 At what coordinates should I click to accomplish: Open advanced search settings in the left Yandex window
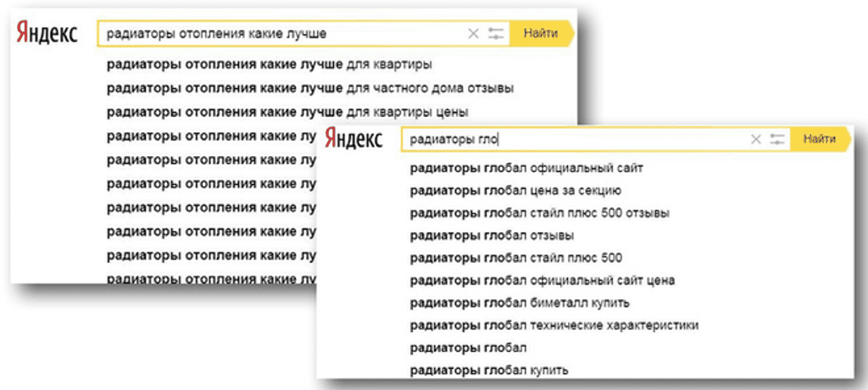point(496,34)
